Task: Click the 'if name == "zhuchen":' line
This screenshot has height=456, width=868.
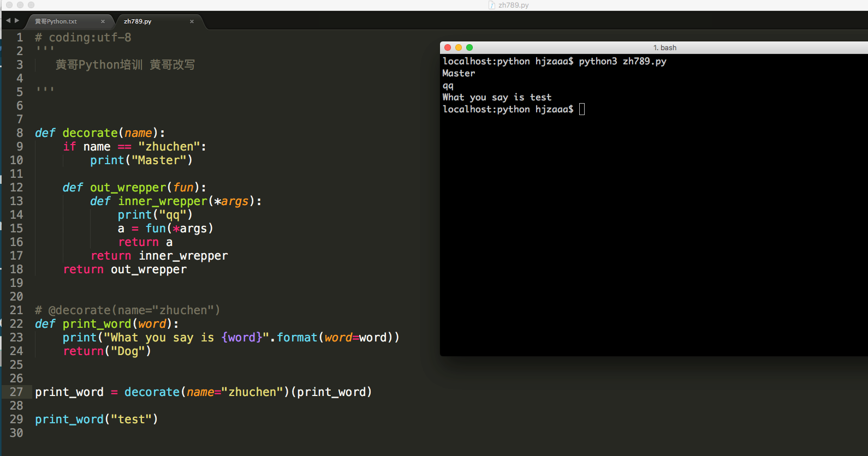Action: tap(134, 147)
